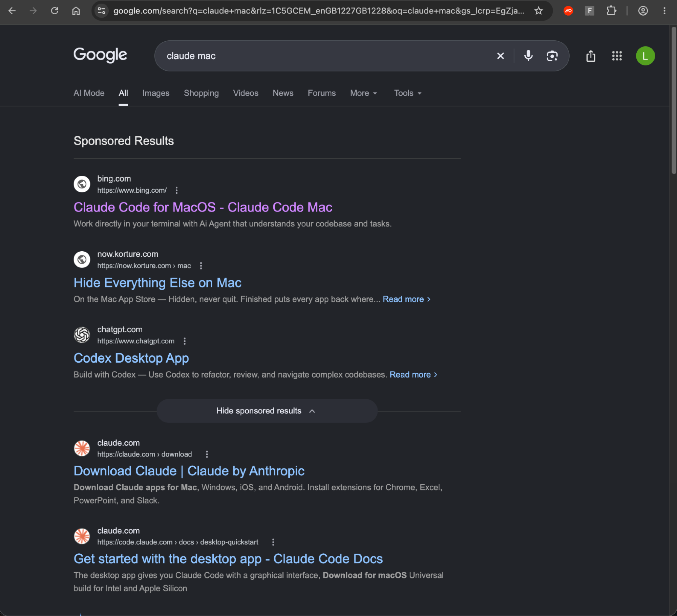Open options dots for bing.com result

point(176,190)
